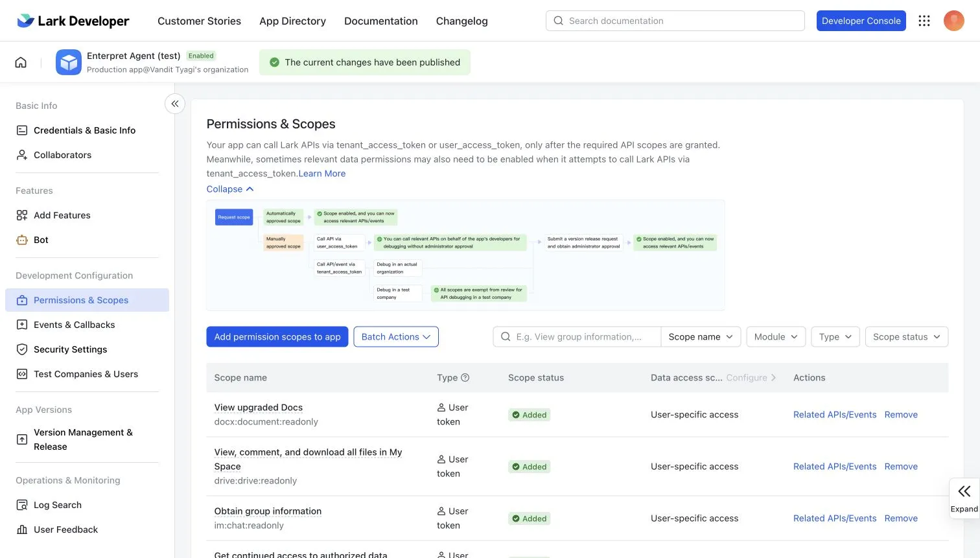Open Documentation in the top navigation
980x558 pixels.
click(x=381, y=21)
